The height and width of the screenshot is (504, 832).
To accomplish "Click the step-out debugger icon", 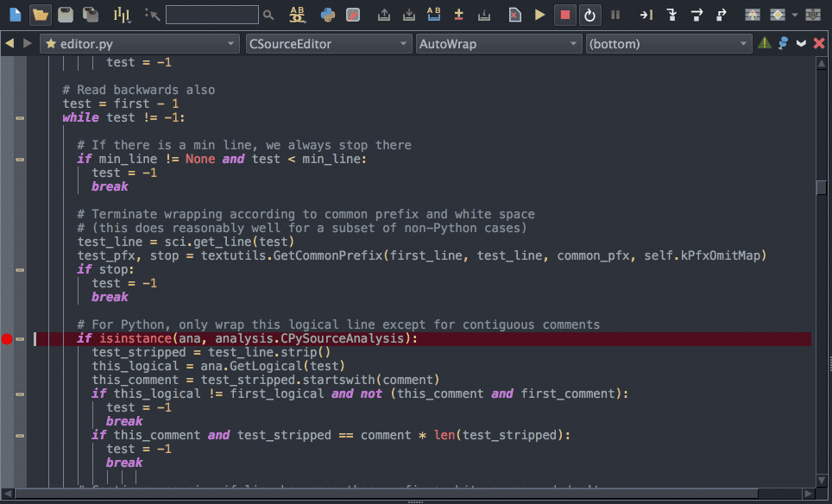I will click(722, 15).
